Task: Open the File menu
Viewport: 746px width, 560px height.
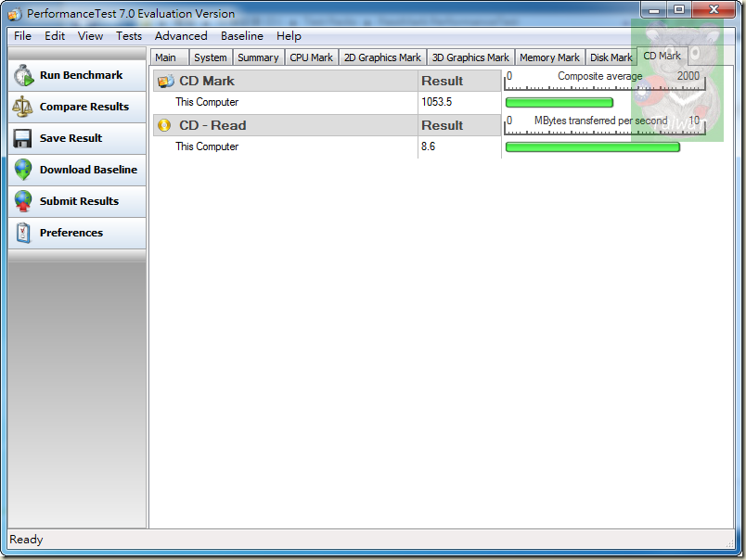Action: pyautogui.click(x=22, y=36)
